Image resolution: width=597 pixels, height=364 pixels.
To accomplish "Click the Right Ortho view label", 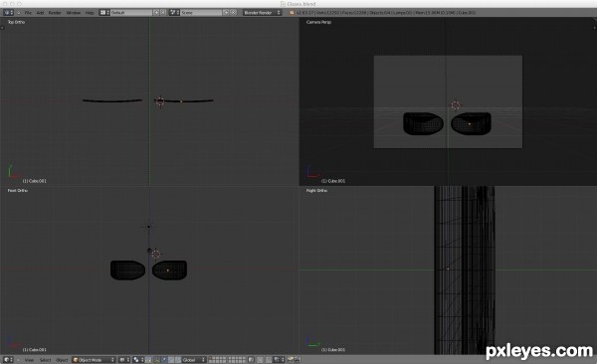I will 316,190.
